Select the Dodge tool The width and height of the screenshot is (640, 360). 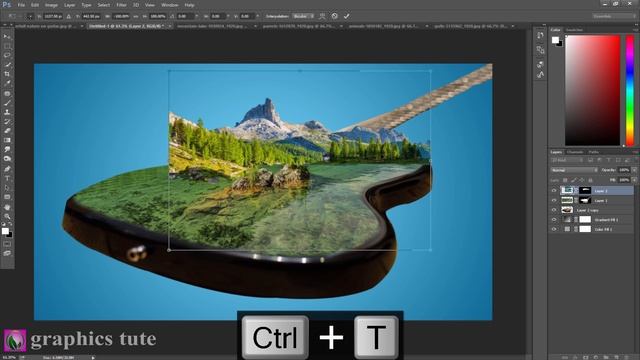click(7, 159)
